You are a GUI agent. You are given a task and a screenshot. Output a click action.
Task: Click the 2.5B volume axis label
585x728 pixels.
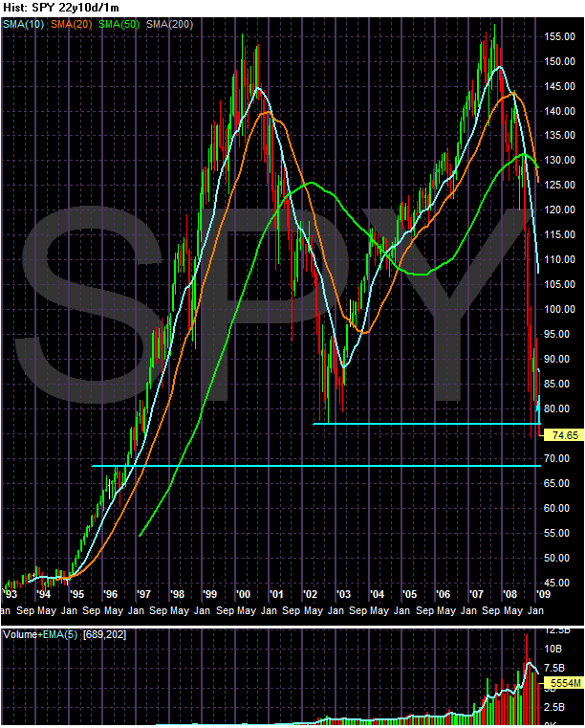pos(554,707)
